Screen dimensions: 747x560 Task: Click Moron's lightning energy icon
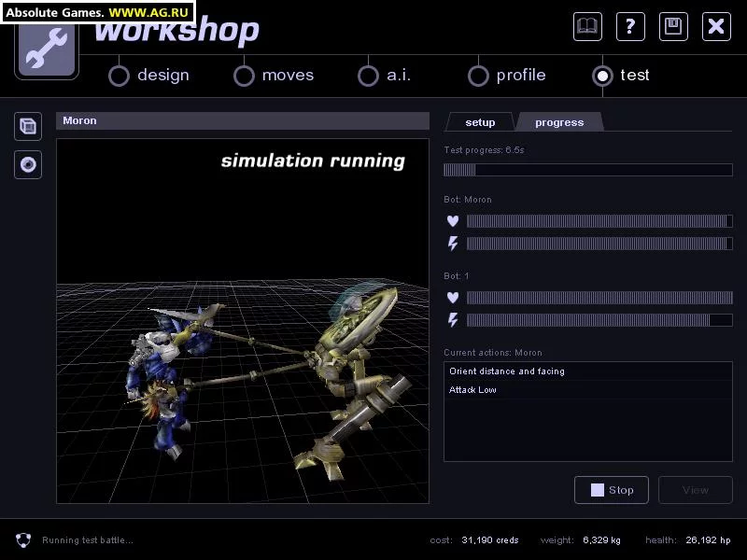(453, 244)
